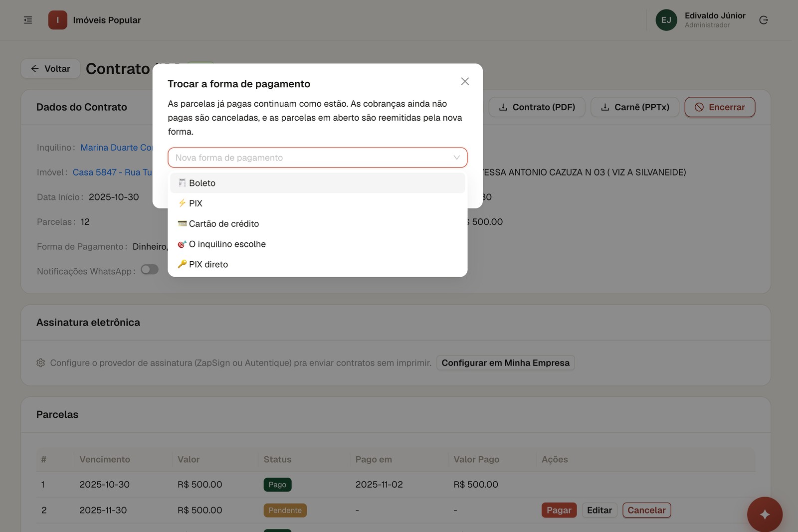Collapse the sidebar menu icon
Image resolution: width=798 pixels, height=532 pixels.
pos(28,20)
